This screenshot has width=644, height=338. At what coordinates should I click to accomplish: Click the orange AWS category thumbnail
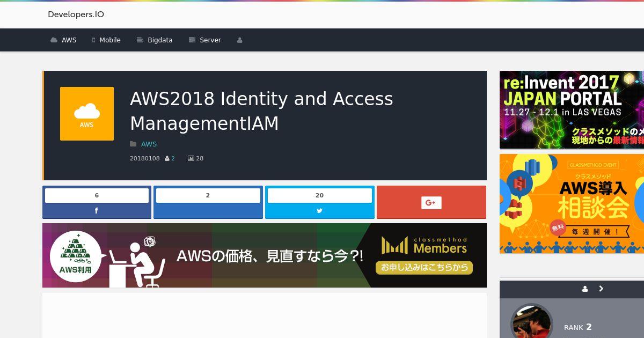[87, 114]
